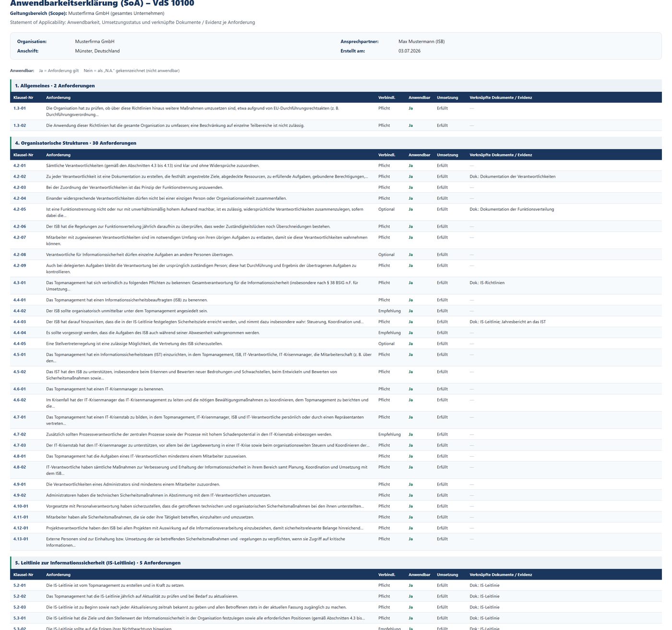Click clause number 4.2-06

click(20, 227)
